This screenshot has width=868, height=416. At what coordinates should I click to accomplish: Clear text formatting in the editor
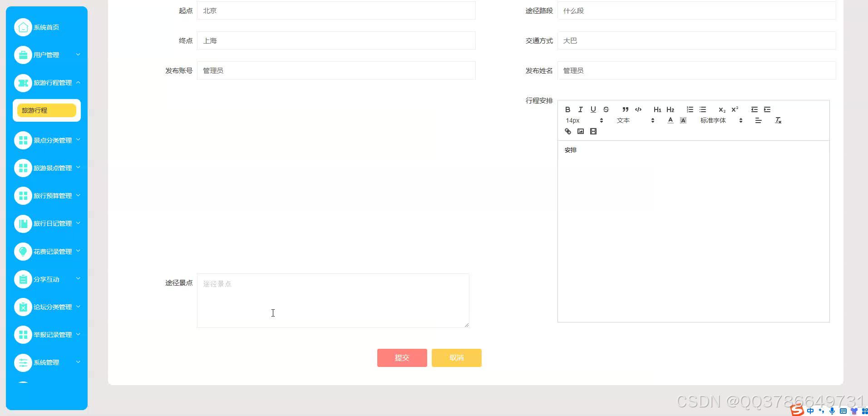click(x=778, y=120)
